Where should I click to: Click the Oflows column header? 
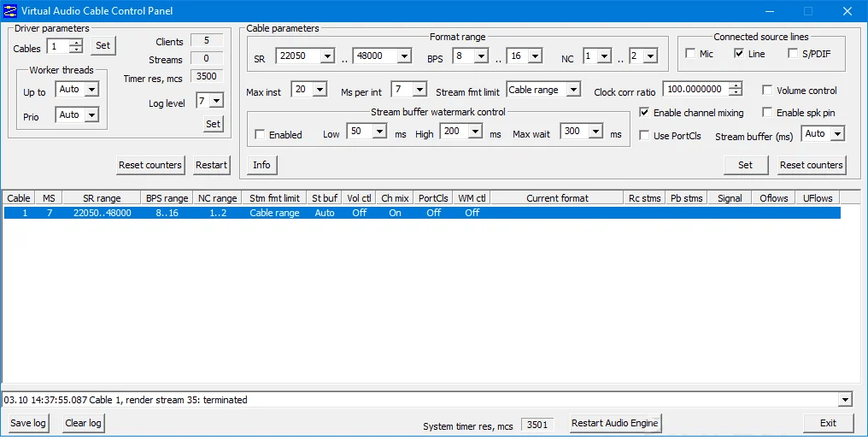773,198
